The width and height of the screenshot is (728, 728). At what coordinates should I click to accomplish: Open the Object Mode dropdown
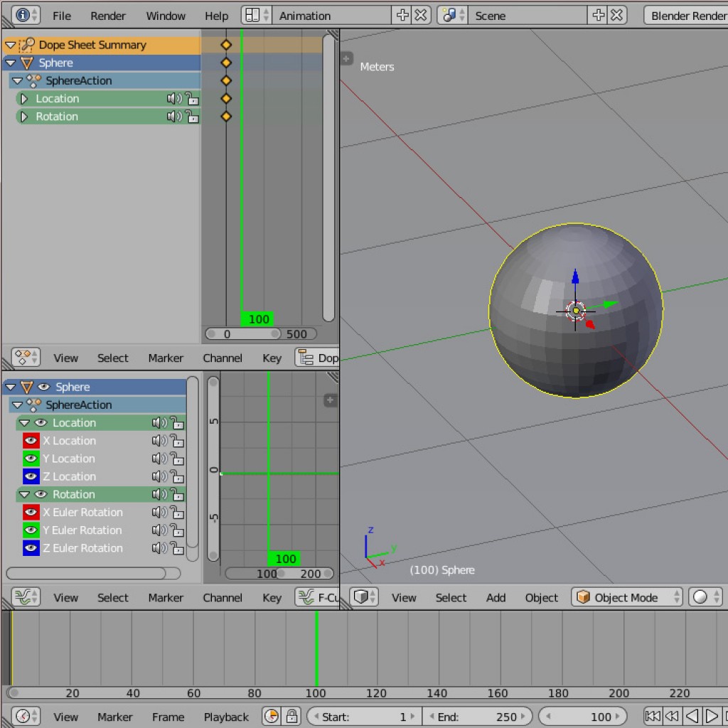tap(626, 597)
